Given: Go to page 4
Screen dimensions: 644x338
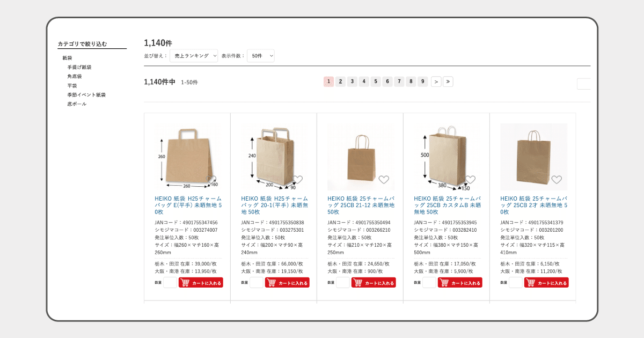Looking at the screenshot, I should pos(364,82).
